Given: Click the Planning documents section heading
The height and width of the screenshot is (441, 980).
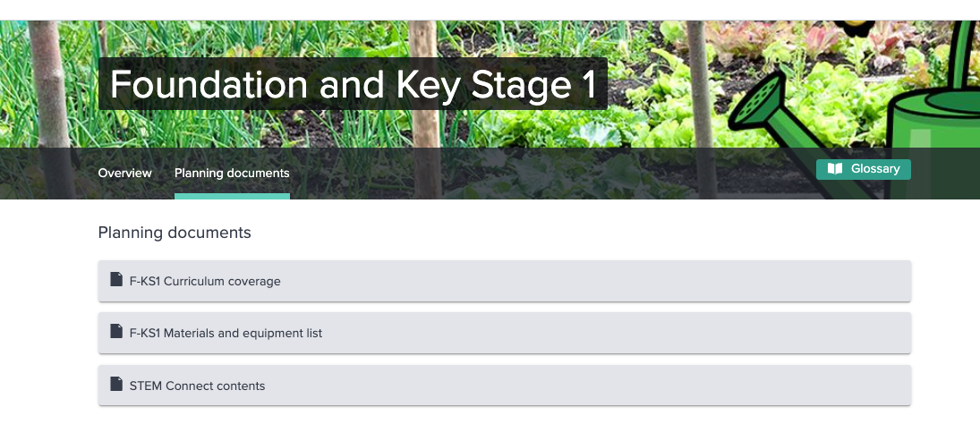Looking at the screenshot, I should [175, 233].
